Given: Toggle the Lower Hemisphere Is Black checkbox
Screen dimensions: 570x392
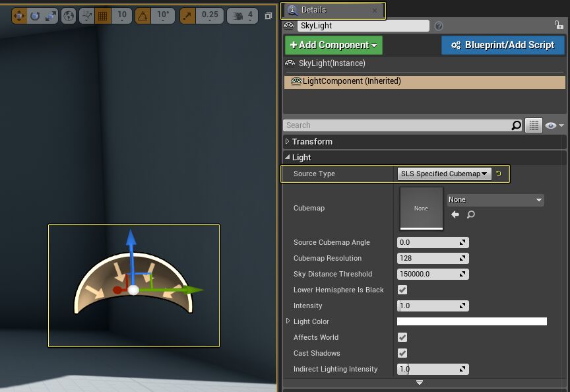Looking at the screenshot, I should coord(401,290).
